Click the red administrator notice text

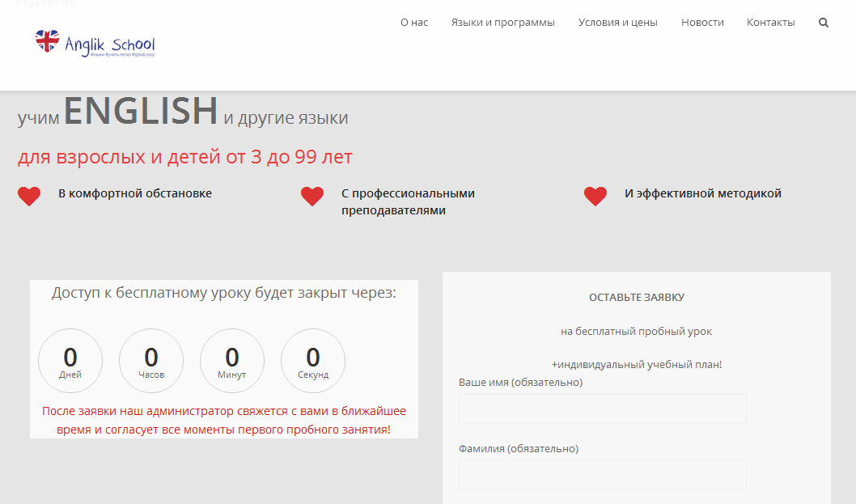[224, 420]
